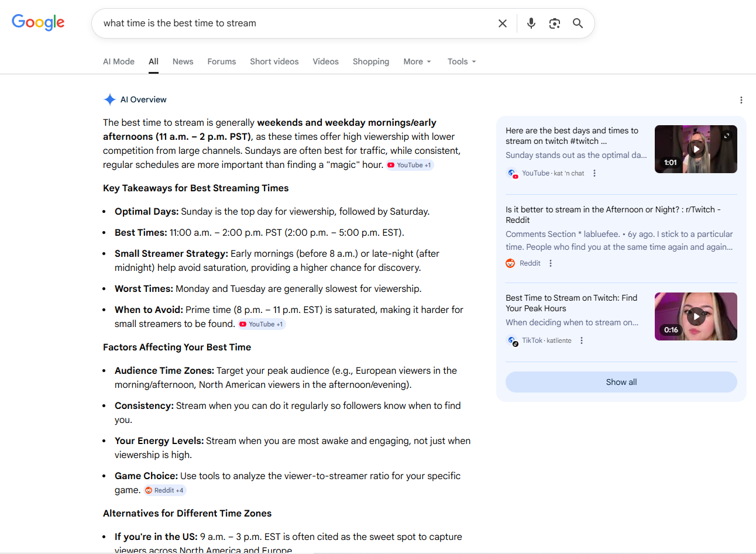Start voice search with the microphone icon
Viewport: 756px width, 554px height.
point(531,23)
